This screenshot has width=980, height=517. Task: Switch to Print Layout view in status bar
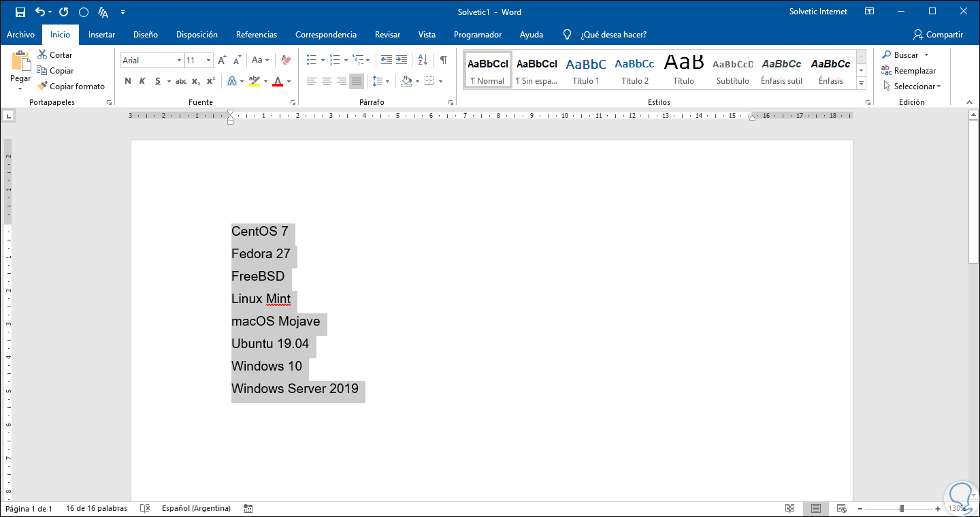pyautogui.click(x=815, y=509)
